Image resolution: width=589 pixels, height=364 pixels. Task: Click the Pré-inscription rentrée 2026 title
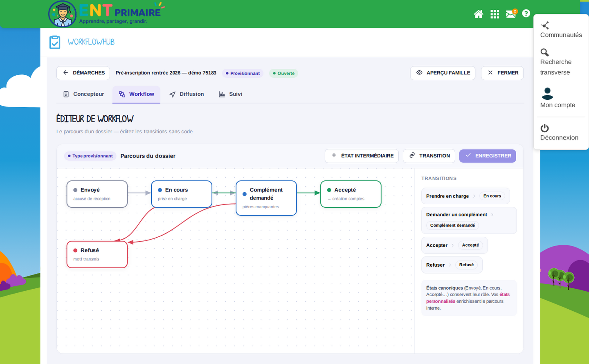(166, 73)
